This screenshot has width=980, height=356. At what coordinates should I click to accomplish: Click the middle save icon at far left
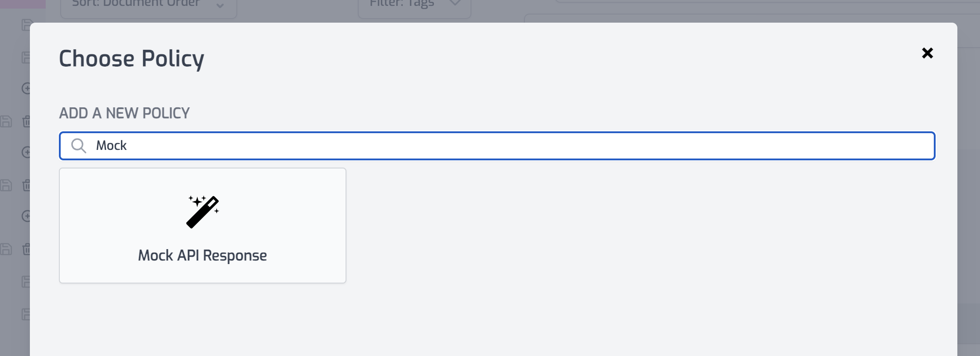6,185
